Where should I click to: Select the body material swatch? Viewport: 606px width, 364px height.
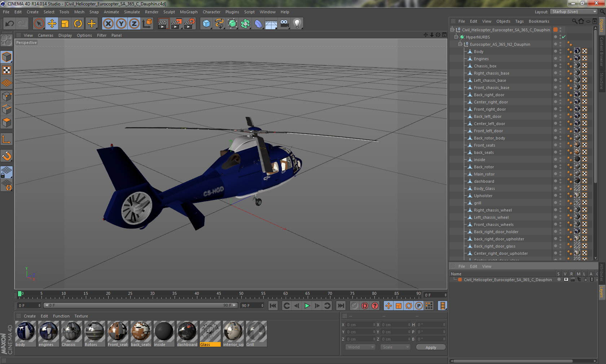(26, 334)
